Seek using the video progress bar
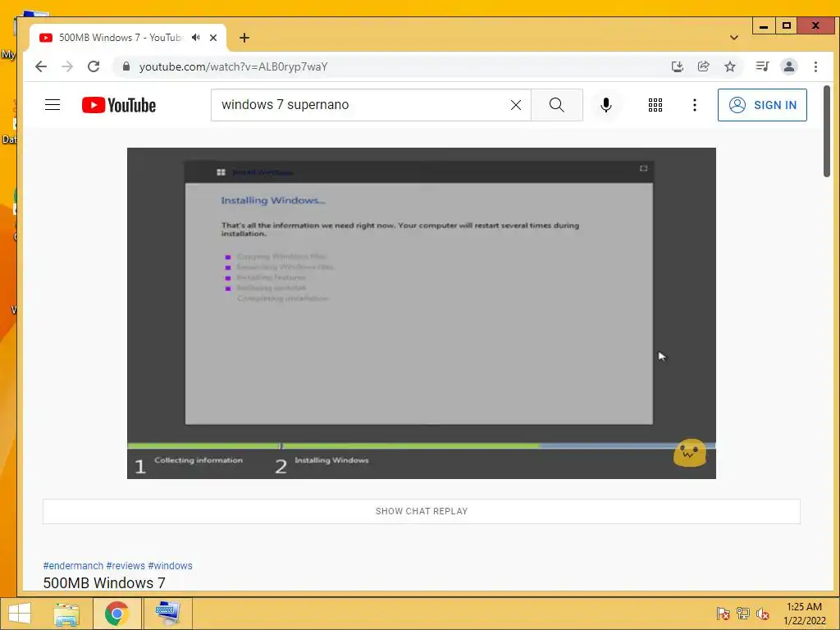This screenshot has width=840, height=630. point(421,445)
